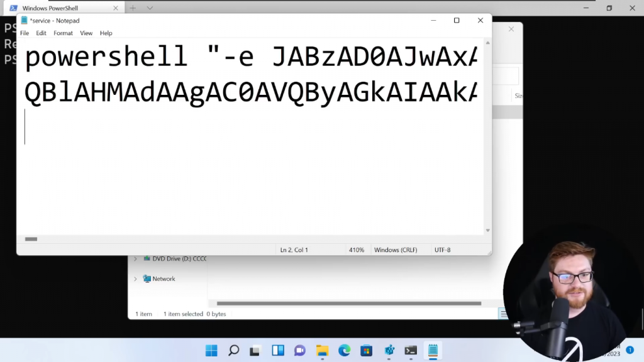This screenshot has height=362, width=644.
Task: Open Chat from the taskbar
Action: coord(300,351)
